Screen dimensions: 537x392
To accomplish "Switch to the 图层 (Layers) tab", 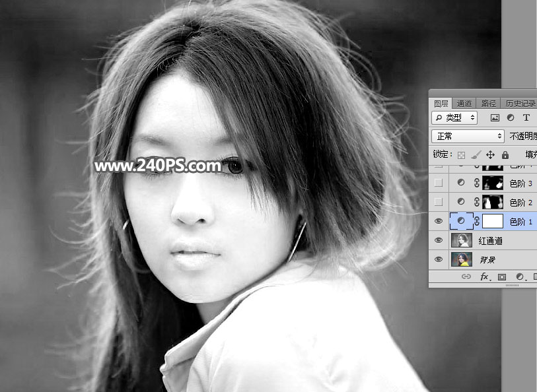I will point(441,104).
